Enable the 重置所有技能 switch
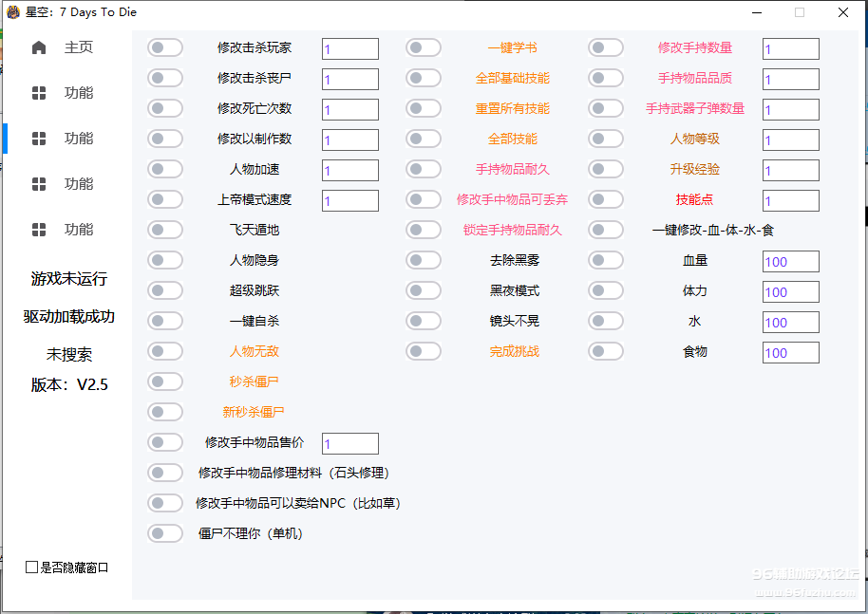The image size is (868, 614). pos(424,108)
